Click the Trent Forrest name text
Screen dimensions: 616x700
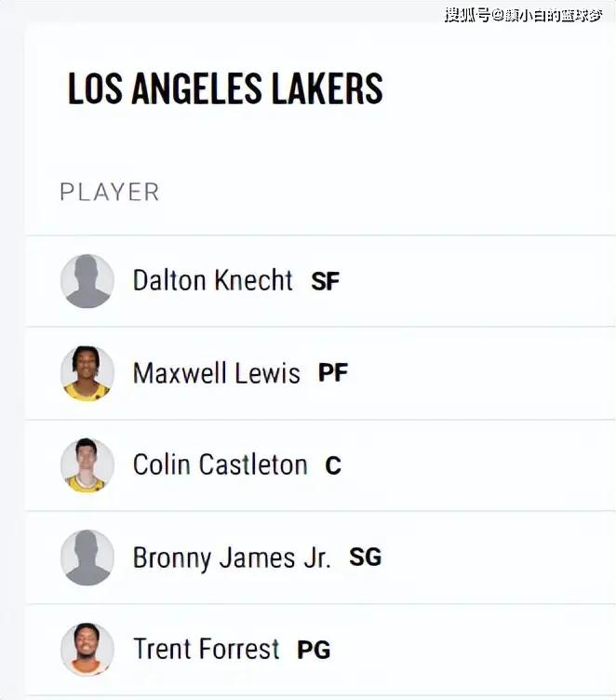pos(206,648)
